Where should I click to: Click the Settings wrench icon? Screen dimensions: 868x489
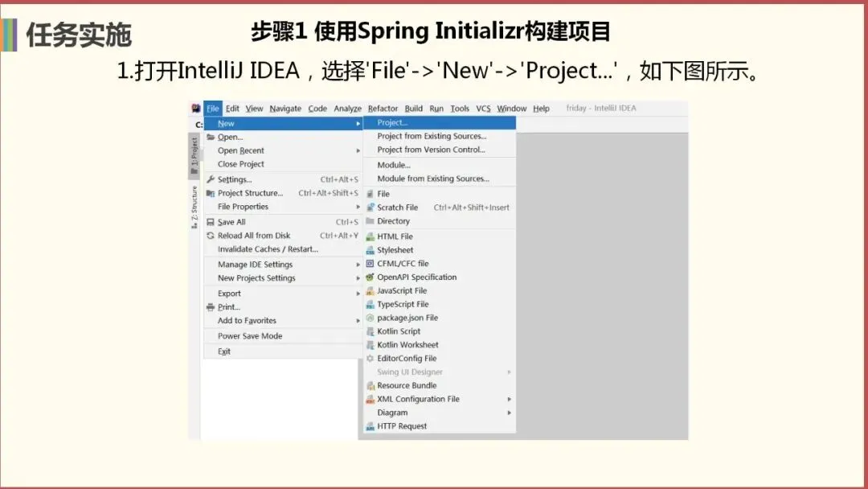click(x=211, y=179)
